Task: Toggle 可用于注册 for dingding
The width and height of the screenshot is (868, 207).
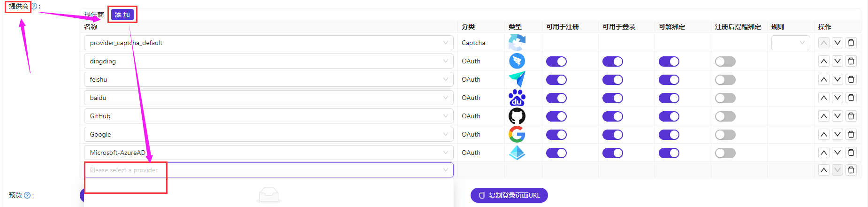Action: pyautogui.click(x=556, y=61)
